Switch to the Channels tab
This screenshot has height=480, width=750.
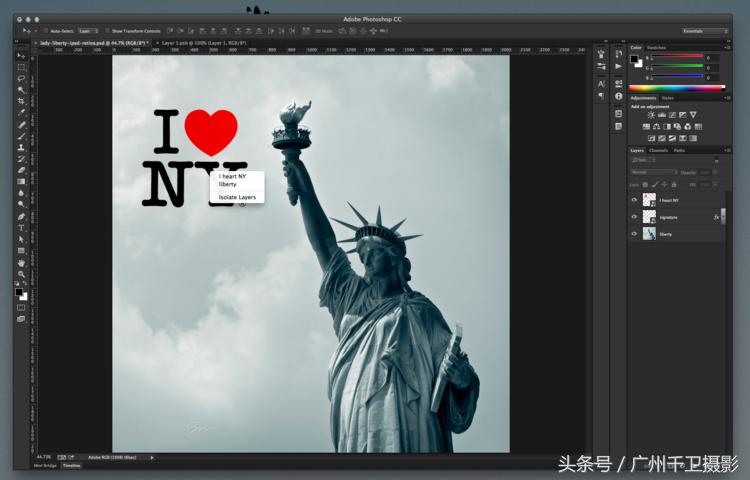pyautogui.click(x=658, y=150)
